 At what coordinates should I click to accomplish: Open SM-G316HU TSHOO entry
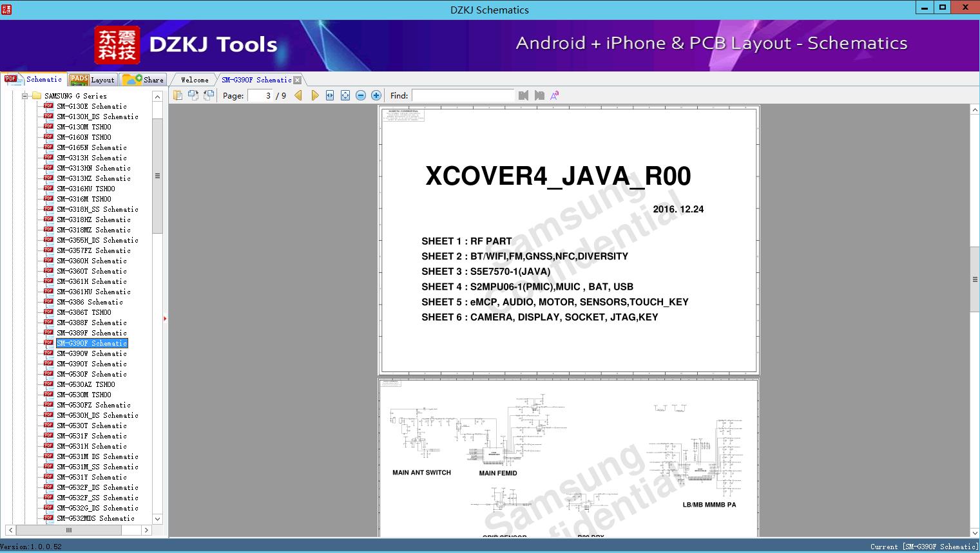tap(86, 189)
